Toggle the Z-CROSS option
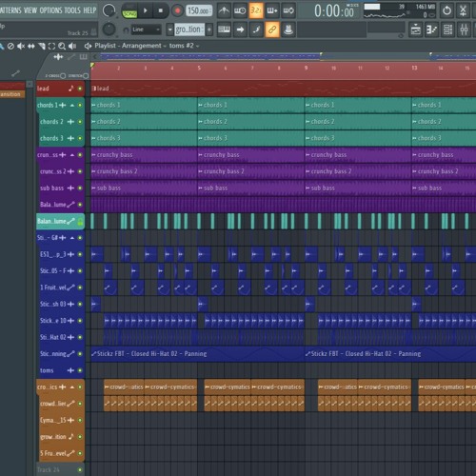Viewport: 476px width, 476px height. pyautogui.click(x=63, y=76)
